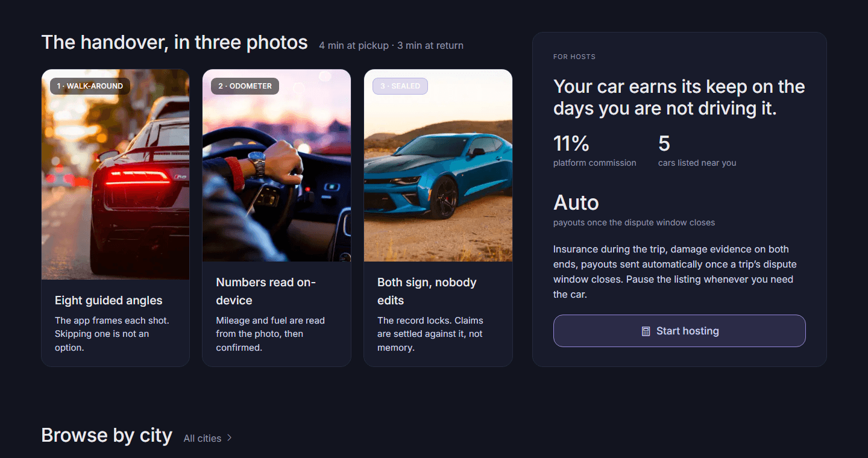Open the red tail-light car photo
This screenshot has height=458, width=868.
click(x=115, y=174)
